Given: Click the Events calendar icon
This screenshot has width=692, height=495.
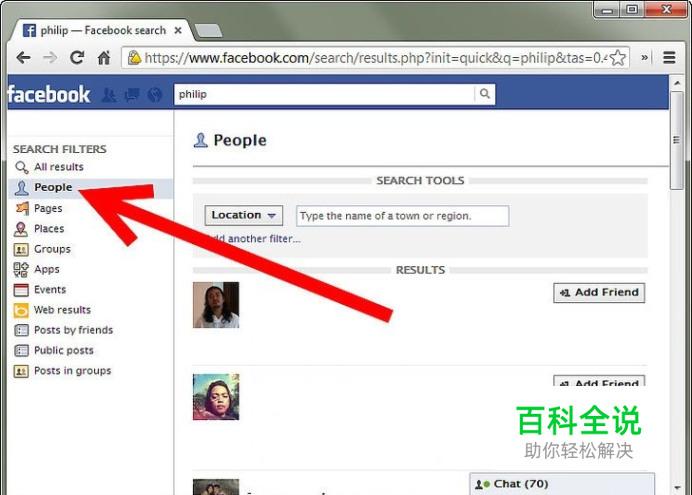Looking at the screenshot, I should 21,290.
